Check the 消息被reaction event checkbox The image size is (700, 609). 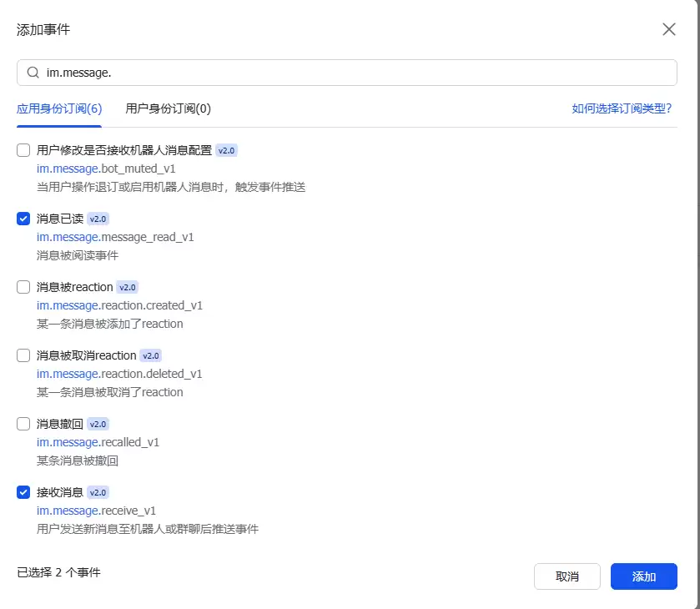pos(23,287)
